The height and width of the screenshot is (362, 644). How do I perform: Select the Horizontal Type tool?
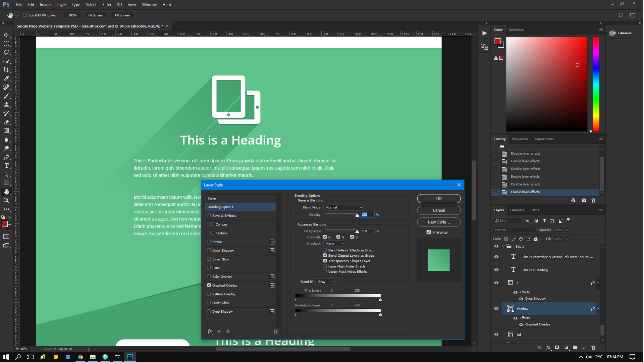click(6, 166)
